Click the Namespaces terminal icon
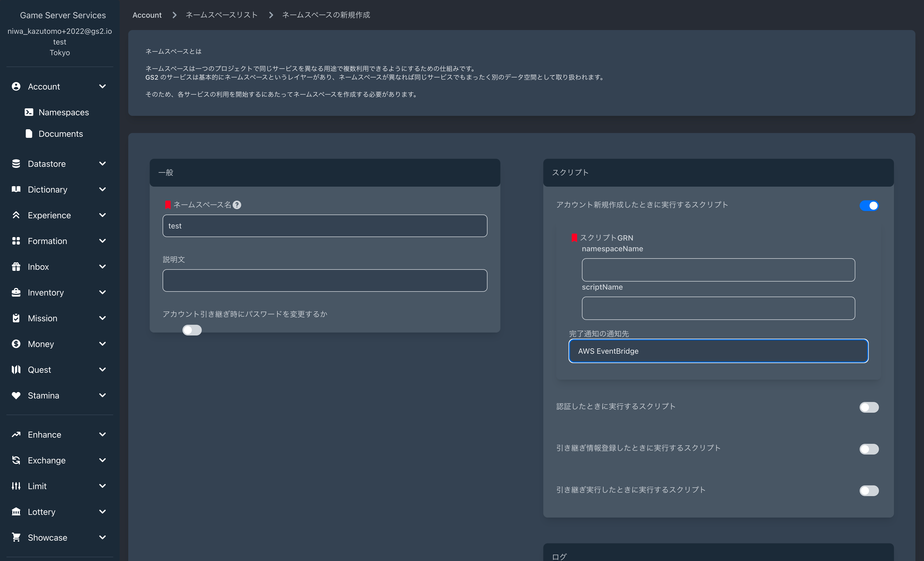The width and height of the screenshot is (924, 561). (29, 112)
